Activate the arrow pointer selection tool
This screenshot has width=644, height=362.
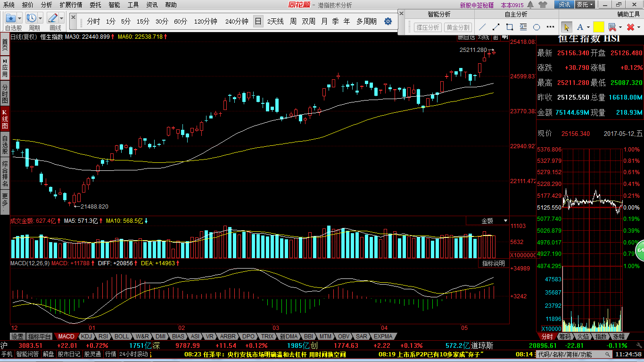[x=567, y=27]
